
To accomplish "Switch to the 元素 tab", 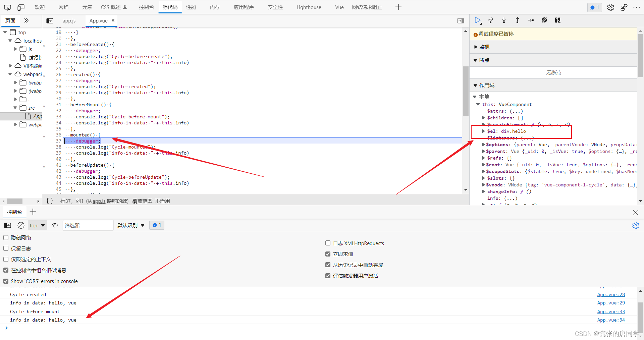I will (87, 7).
